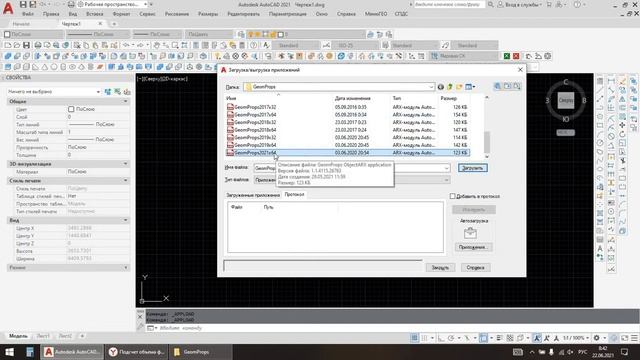This screenshot has height=360, width=640.
Task: Toggle grid display in status bar
Action: click(x=414, y=338)
